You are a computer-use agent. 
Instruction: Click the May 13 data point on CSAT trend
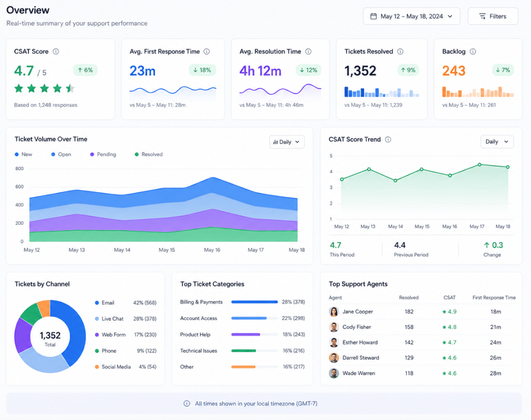click(369, 169)
